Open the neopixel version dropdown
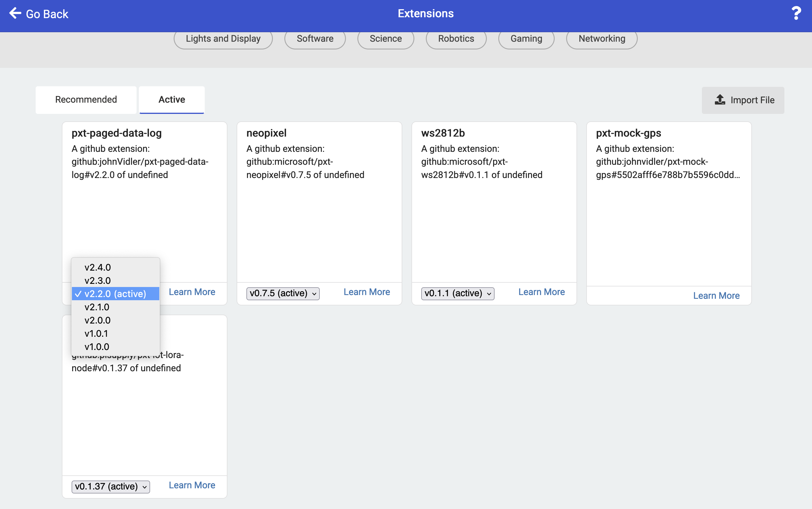The height and width of the screenshot is (509, 812). pos(282,293)
